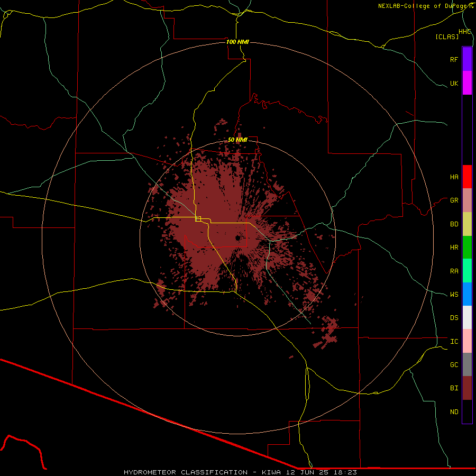
Task: Click the BD legend label
Action: pyautogui.click(x=454, y=224)
